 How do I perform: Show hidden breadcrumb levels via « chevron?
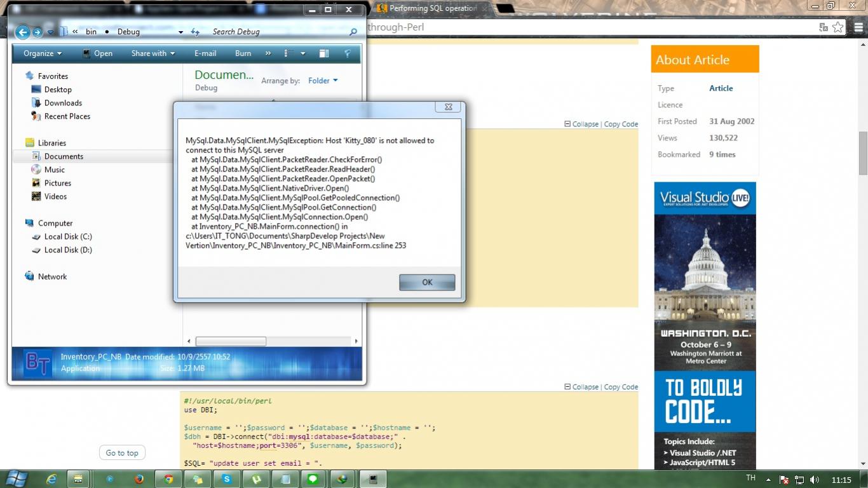[x=75, y=32]
